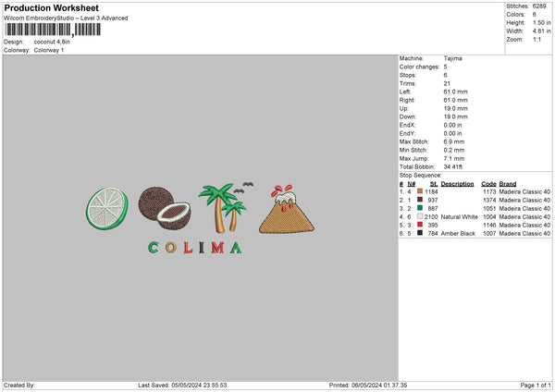Click the Zoom value '1:1'
Image resolution: width=555 pixels, height=392 pixels.
[x=536, y=39]
